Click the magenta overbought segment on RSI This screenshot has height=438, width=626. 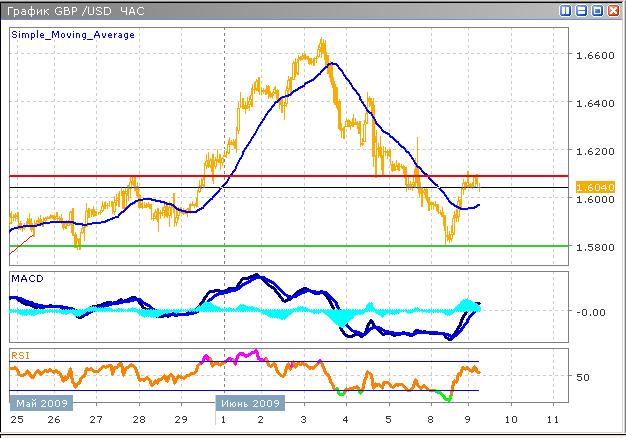[x=240, y=355]
